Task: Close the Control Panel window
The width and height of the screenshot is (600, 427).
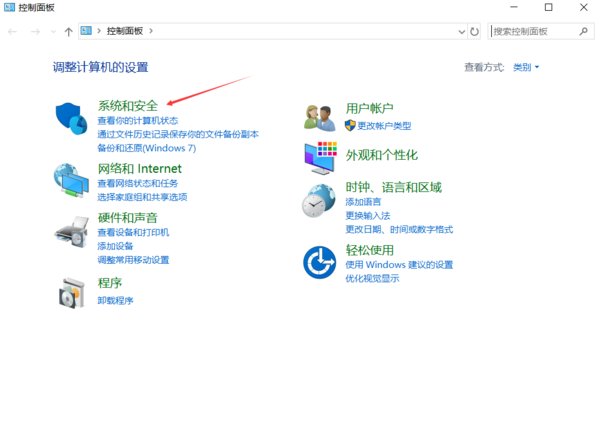Action: (x=584, y=7)
